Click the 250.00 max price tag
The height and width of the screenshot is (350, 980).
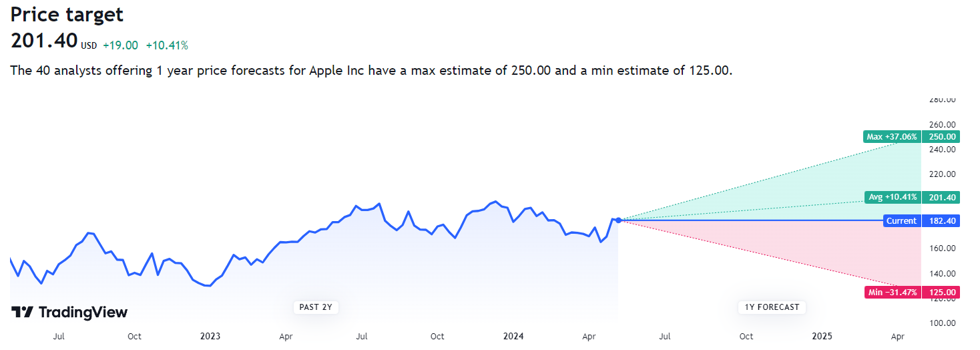tap(940, 137)
